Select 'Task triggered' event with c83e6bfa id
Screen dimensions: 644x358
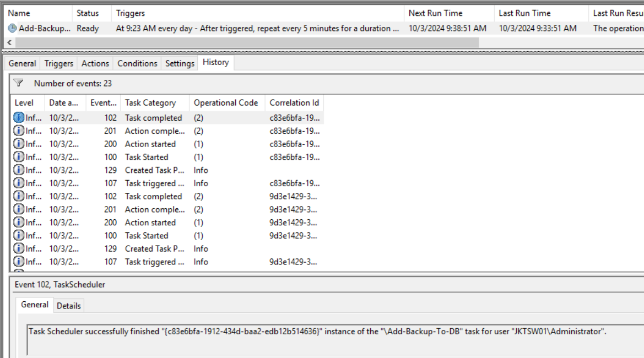pos(167,183)
